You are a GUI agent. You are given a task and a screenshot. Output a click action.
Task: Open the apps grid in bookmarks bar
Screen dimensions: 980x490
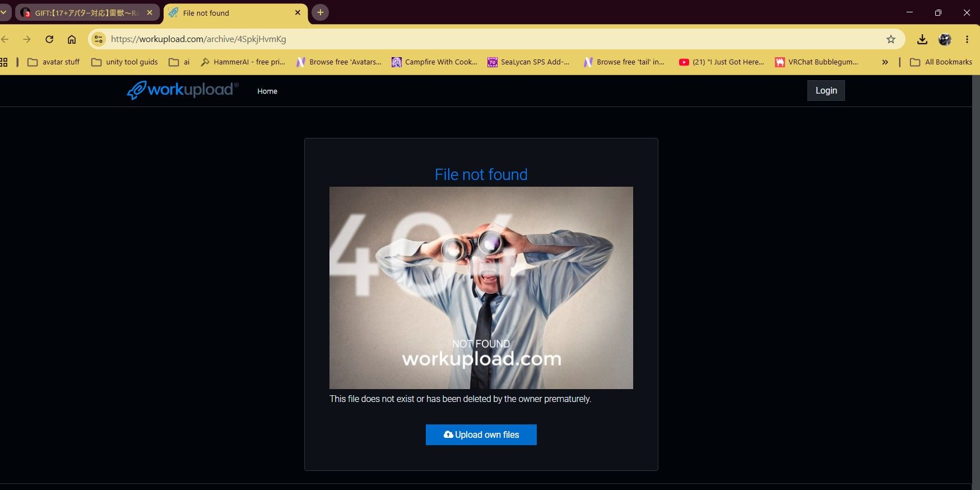(4, 62)
